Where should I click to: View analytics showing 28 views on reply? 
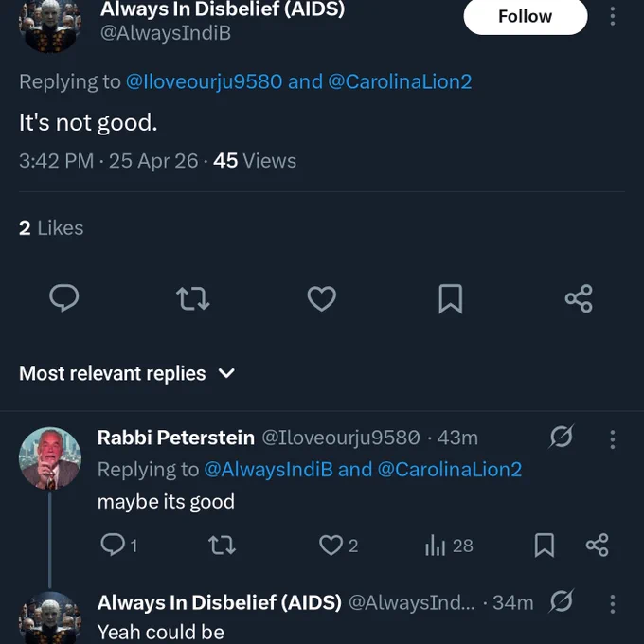449,546
